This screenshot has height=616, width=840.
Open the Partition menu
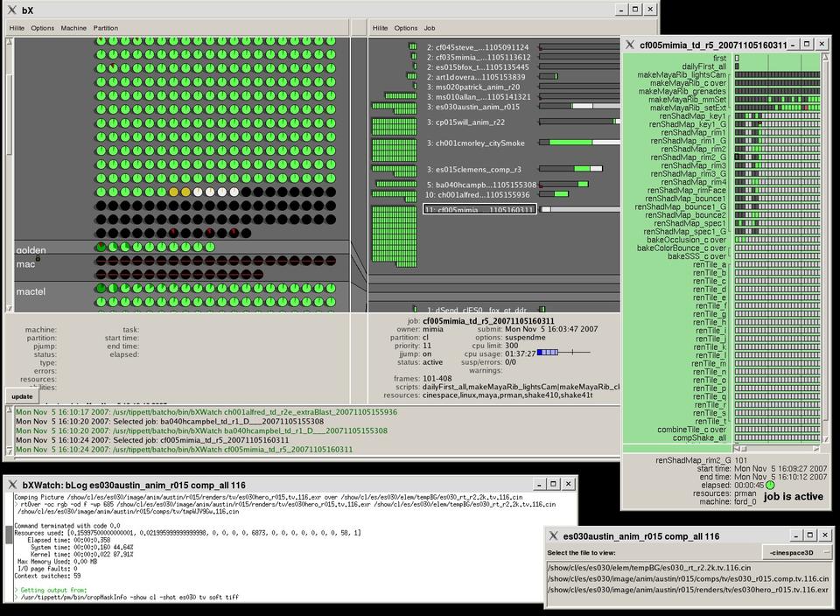click(106, 28)
